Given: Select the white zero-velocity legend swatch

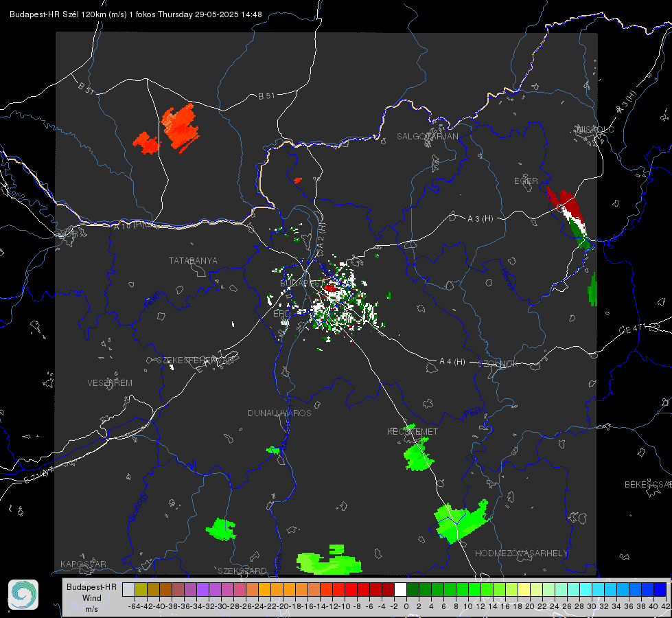Looking at the screenshot, I should coord(400,589).
